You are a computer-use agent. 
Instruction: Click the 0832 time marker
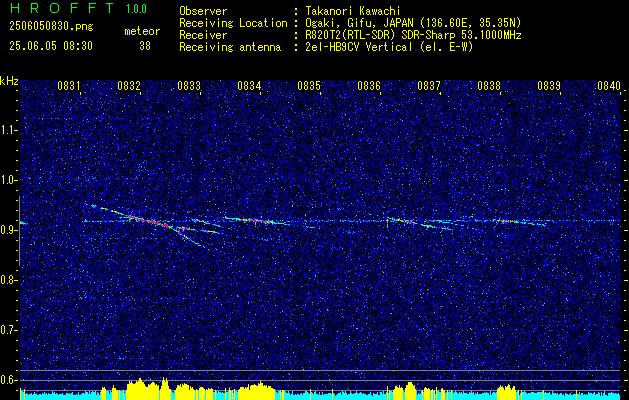pos(129,86)
